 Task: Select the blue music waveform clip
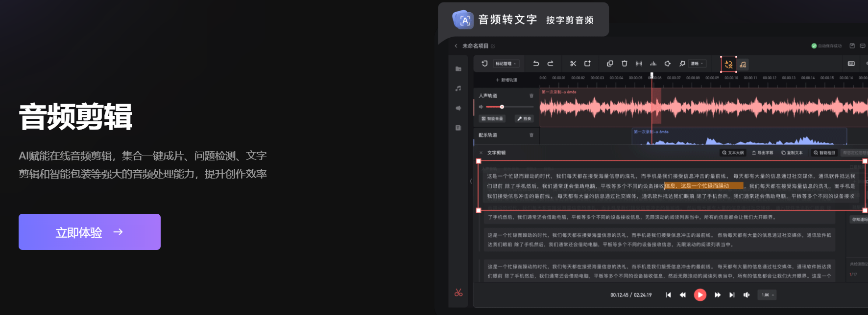740,137
